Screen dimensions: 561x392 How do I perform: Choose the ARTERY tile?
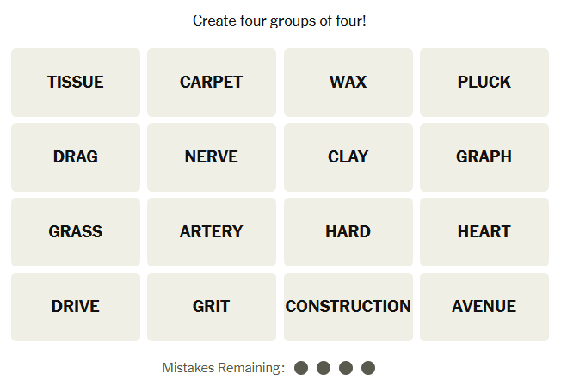coord(212,232)
